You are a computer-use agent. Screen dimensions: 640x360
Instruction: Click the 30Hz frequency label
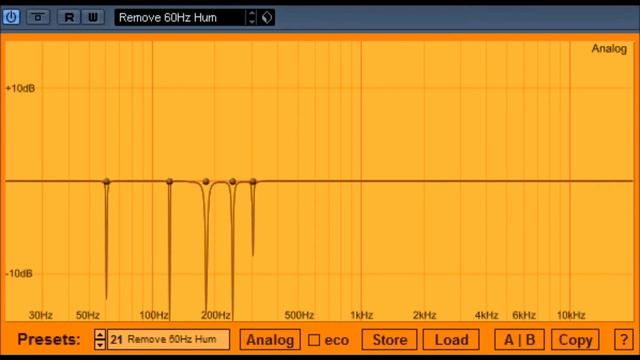tap(41, 315)
